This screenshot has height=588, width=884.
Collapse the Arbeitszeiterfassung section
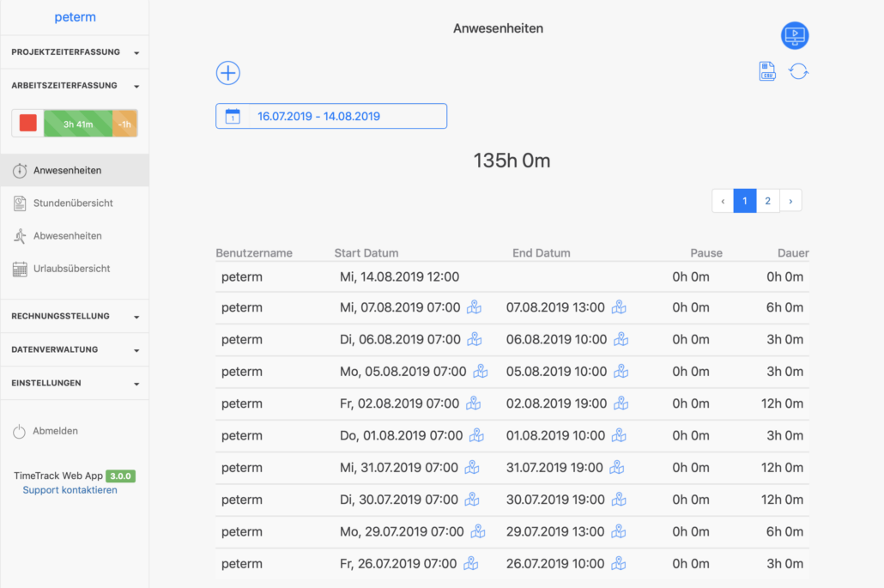pyautogui.click(x=75, y=86)
